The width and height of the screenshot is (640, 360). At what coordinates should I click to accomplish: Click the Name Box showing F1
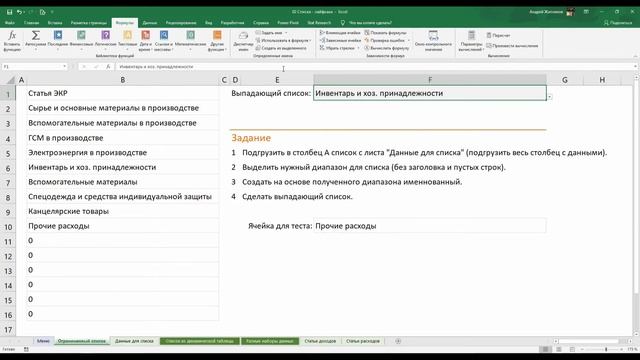click(32, 67)
